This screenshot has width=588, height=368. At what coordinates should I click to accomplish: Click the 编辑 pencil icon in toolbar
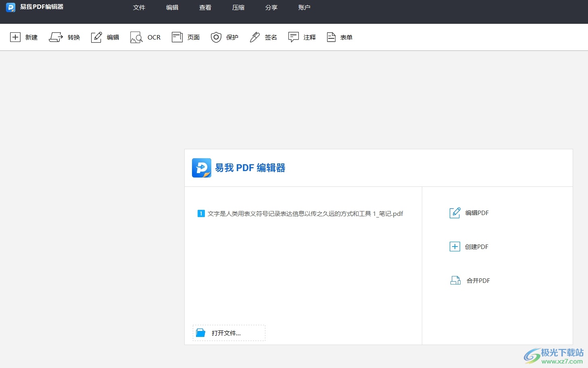pyautogui.click(x=96, y=37)
